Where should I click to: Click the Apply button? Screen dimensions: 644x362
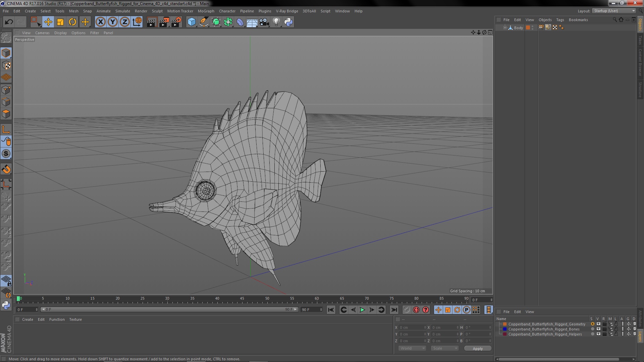pyautogui.click(x=478, y=349)
